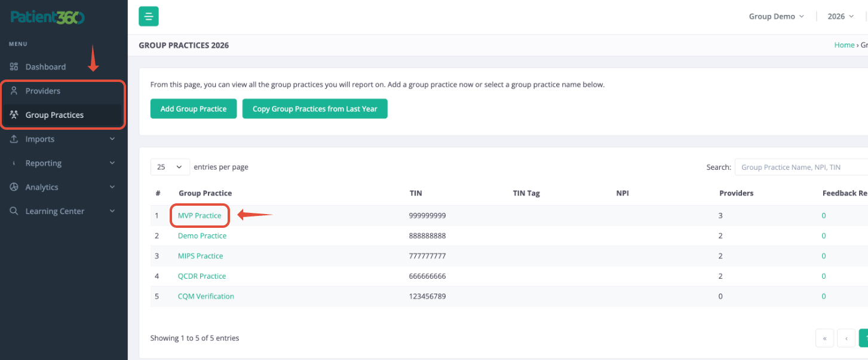
Task: Click Demo Practice feedback report count 0
Action: click(x=824, y=236)
